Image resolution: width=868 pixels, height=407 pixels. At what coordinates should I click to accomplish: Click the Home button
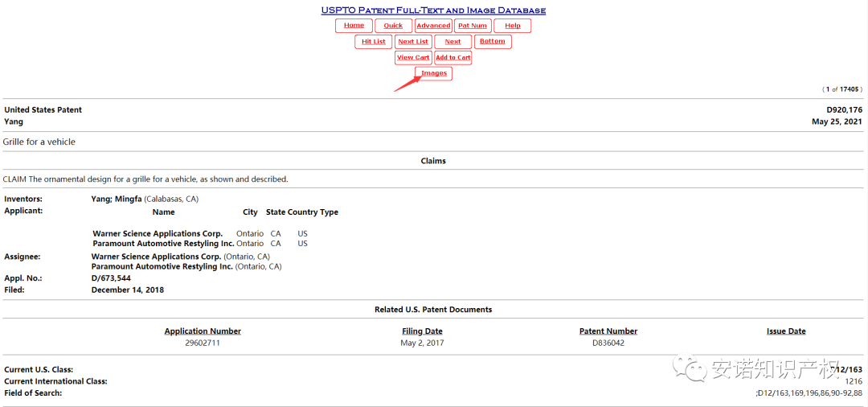(354, 26)
